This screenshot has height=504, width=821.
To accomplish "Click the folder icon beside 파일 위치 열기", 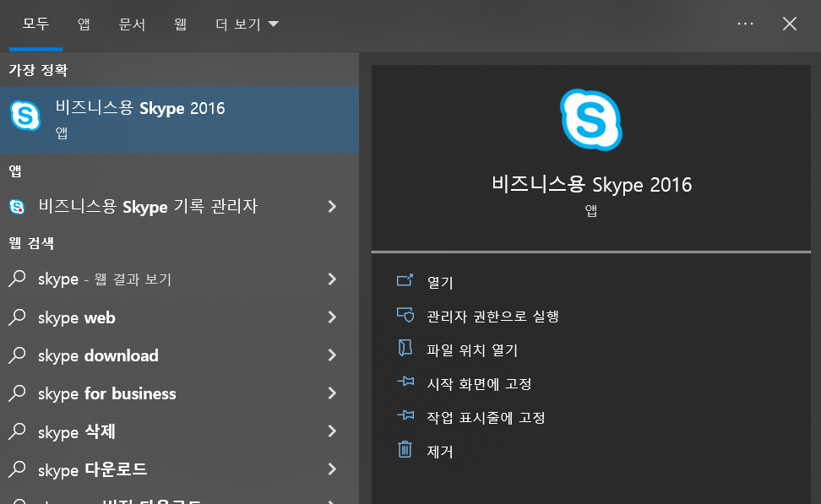I will pyautogui.click(x=405, y=348).
